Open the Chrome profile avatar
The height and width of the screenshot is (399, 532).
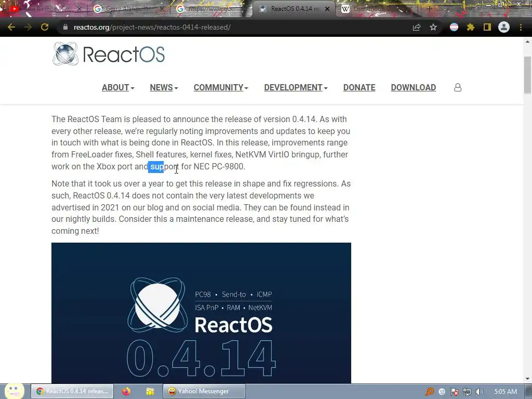[x=504, y=27]
